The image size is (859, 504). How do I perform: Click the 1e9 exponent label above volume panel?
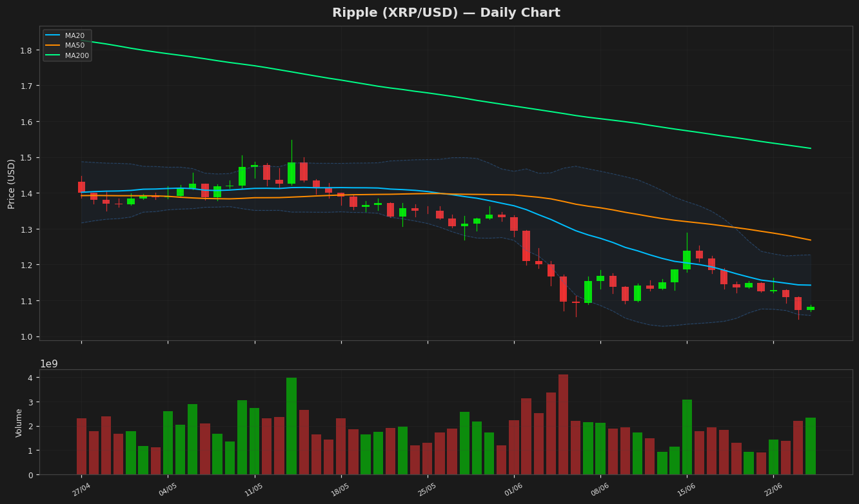[x=49, y=364]
